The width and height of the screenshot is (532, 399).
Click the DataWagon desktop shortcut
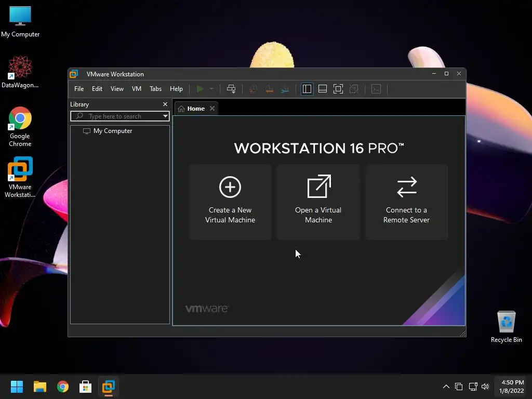[x=20, y=72]
